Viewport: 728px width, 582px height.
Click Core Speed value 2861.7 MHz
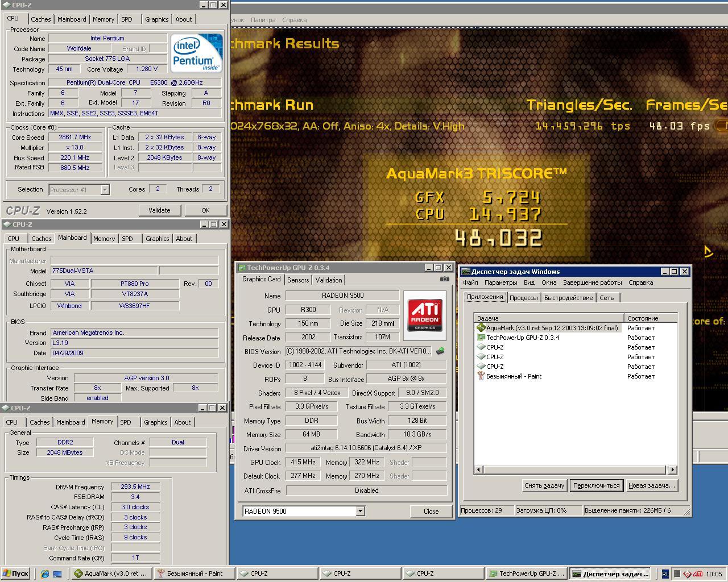click(x=75, y=137)
